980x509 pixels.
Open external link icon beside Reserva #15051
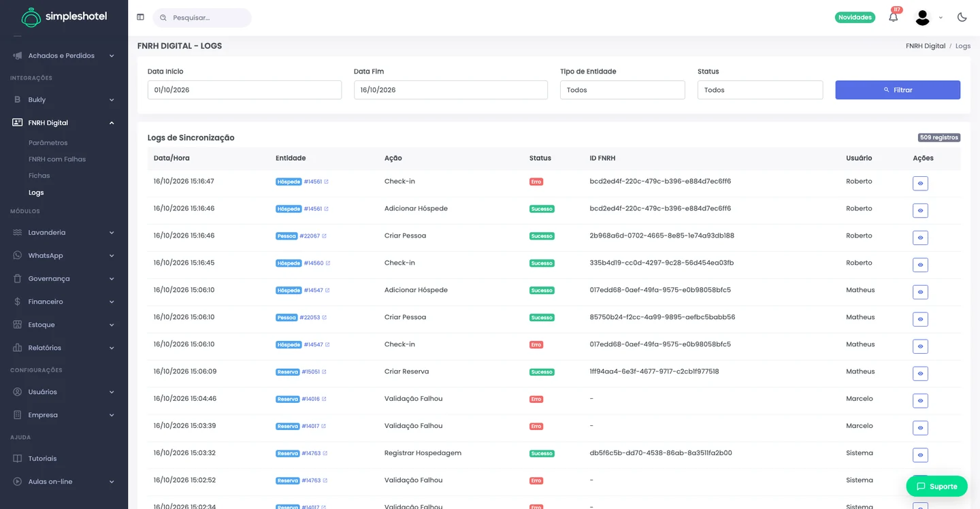[324, 372]
